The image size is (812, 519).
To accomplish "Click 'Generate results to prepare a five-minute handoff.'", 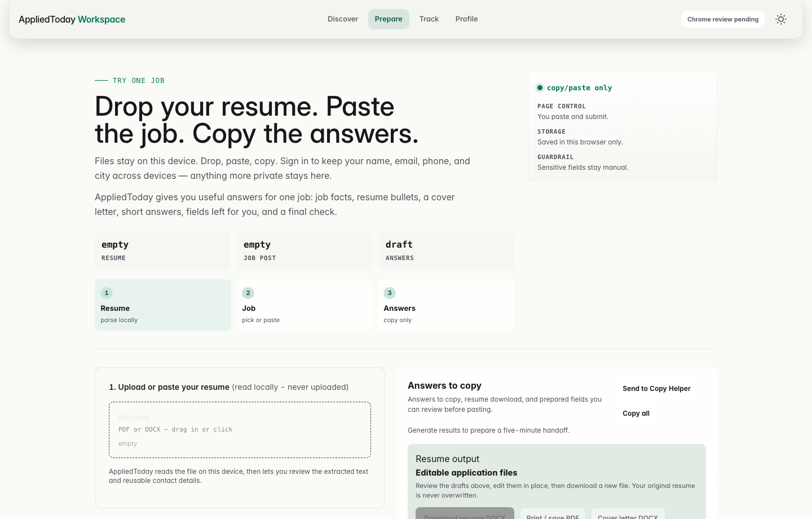I will pyautogui.click(x=488, y=430).
